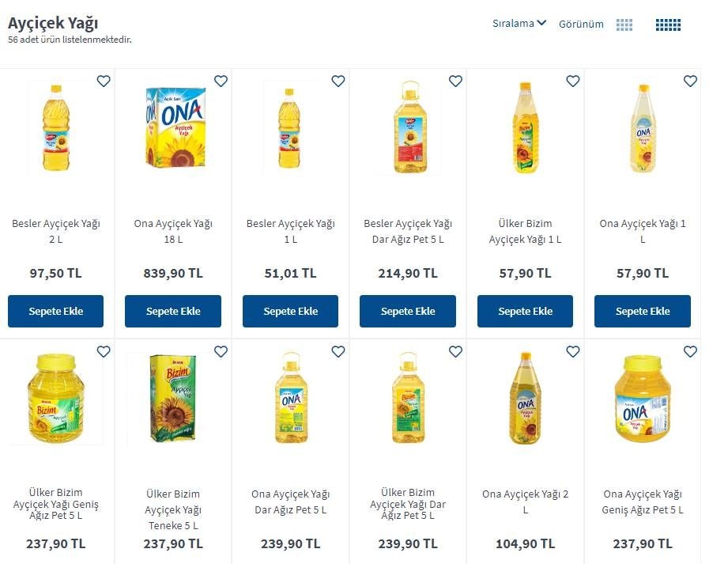
Task: Open the Ona Ayçiçek Yağı 18 L product image
Action: [x=175, y=127]
